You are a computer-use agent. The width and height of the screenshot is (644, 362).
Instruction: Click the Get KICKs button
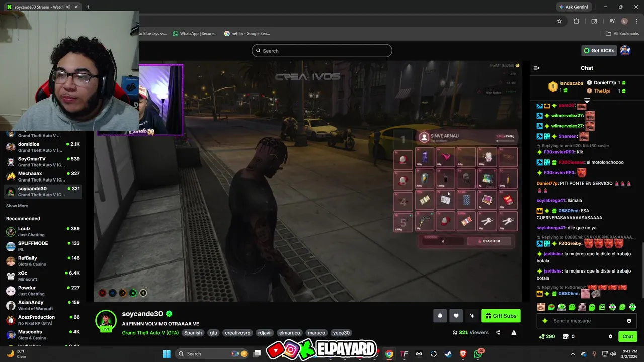click(599, 50)
